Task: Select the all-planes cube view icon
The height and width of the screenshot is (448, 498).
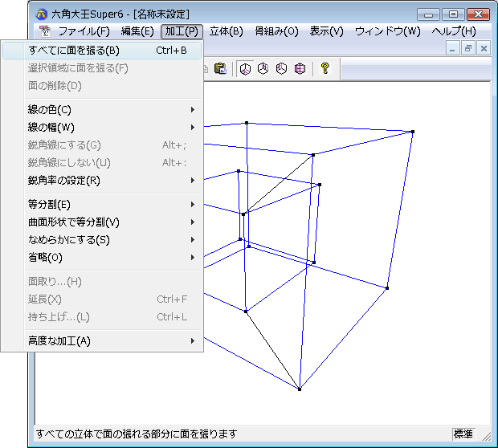Action: point(300,68)
